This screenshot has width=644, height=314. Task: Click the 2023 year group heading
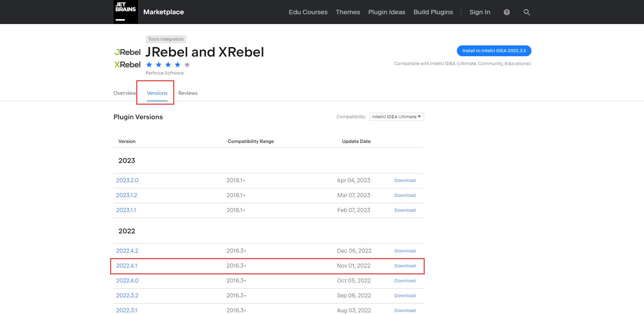click(127, 161)
